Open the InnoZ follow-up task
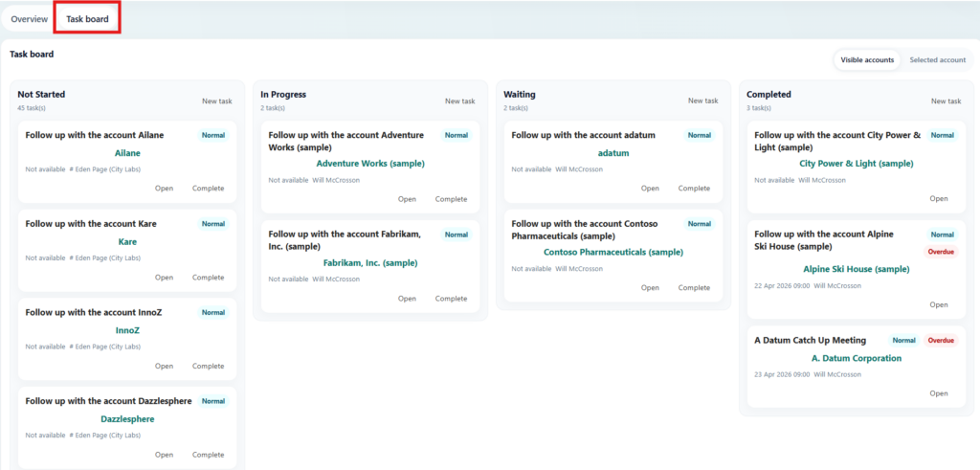The width and height of the screenshot is (980, 470). pos(164,366)
